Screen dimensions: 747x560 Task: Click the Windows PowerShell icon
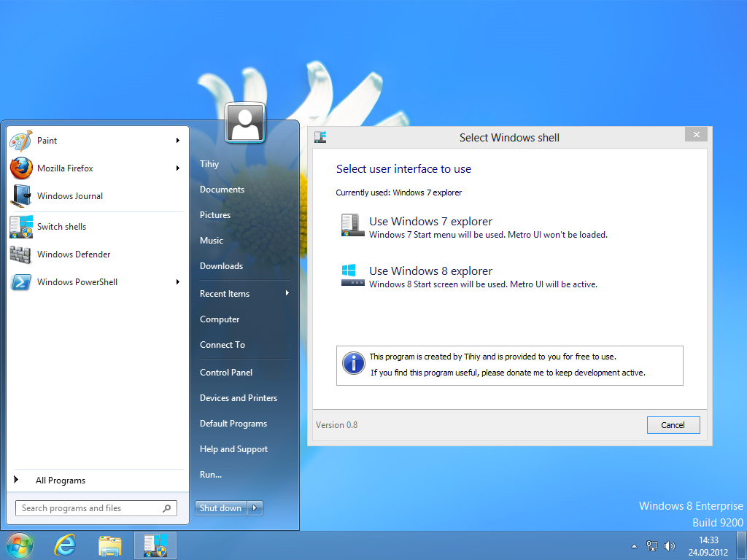coord(21,282)
